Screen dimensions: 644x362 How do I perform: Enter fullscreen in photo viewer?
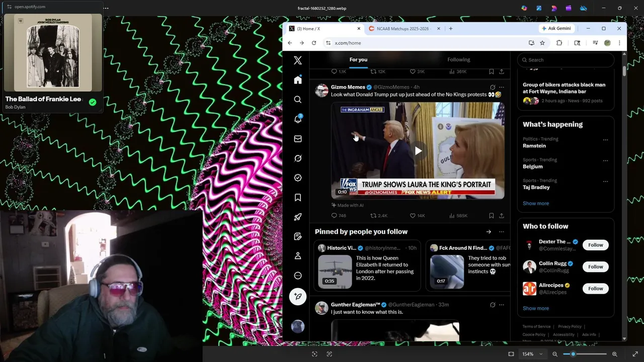pos(635,354)
